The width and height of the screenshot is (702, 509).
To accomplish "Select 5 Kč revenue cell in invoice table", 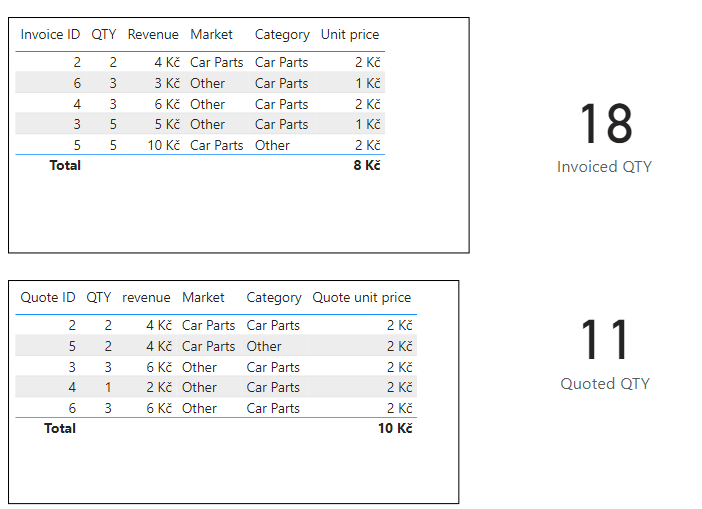I will (167, 124).
